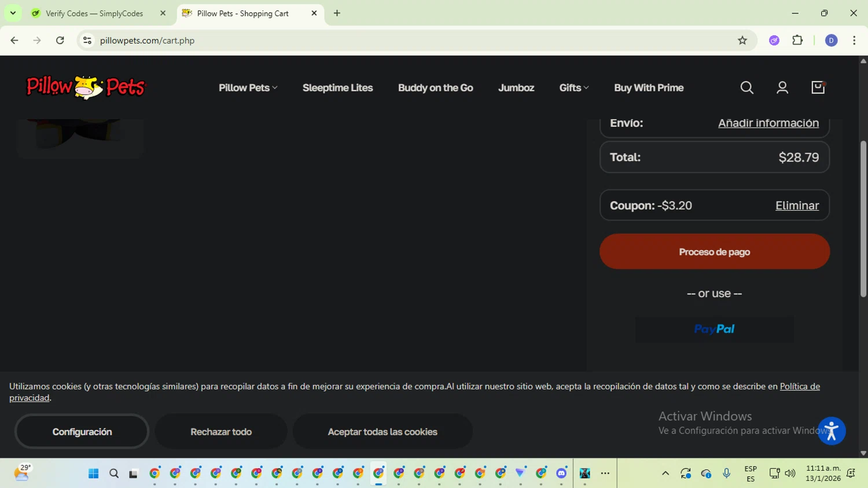Go to Jumboz category
The image size is (868, 488).
pyautogui.click(x=516, y=88)
